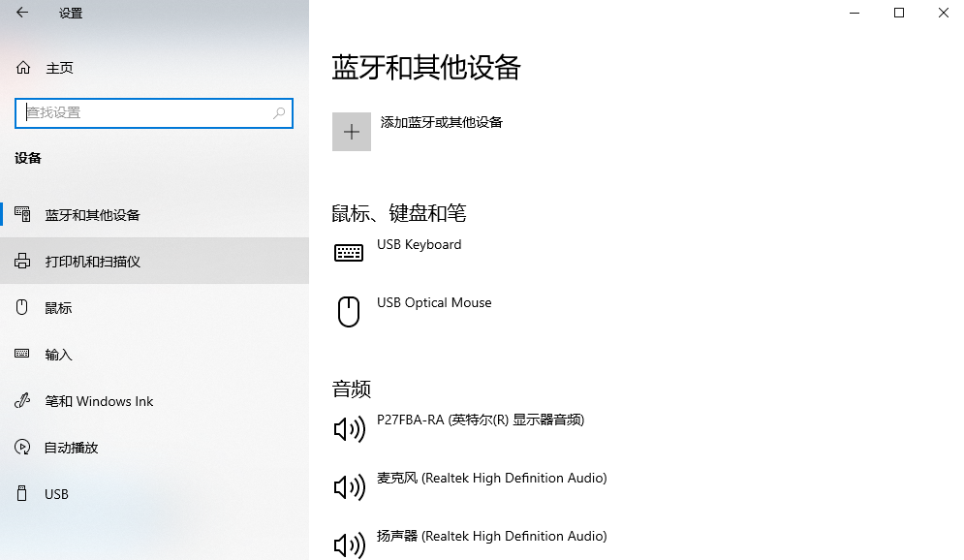Click the USB Keyboard device icon
Image resolution: width=964 pixels, height=560 pixels.
(x=348, y=253)
